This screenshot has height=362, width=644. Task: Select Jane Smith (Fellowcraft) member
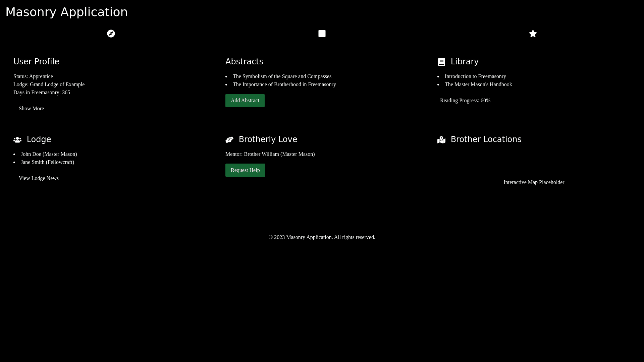tap(47, 162)
